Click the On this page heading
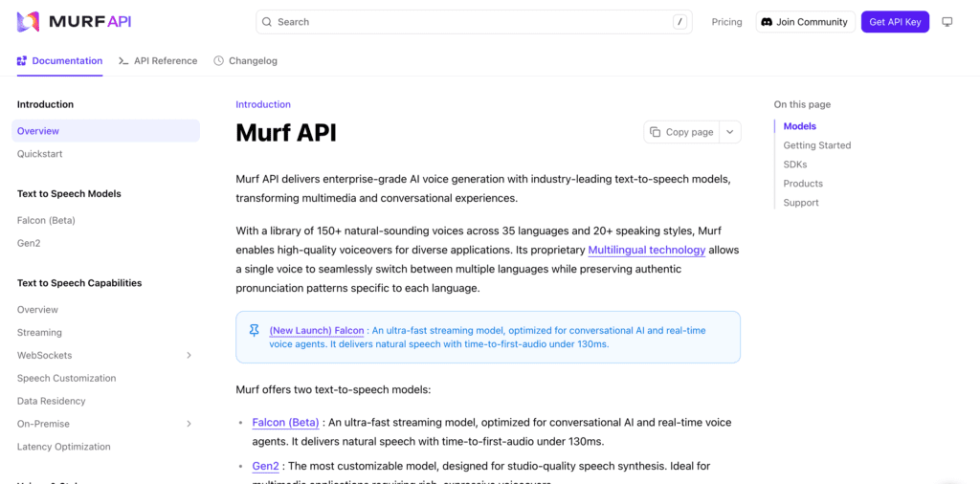 coord(803,104)
